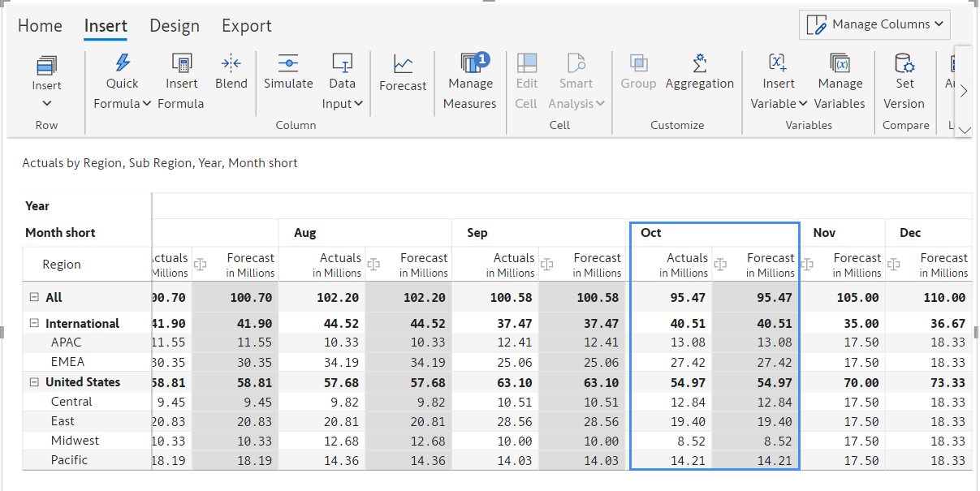This screenshot has width=980, height=491.
Task: Click the Insert Formula icon
Action: (182, 62)
